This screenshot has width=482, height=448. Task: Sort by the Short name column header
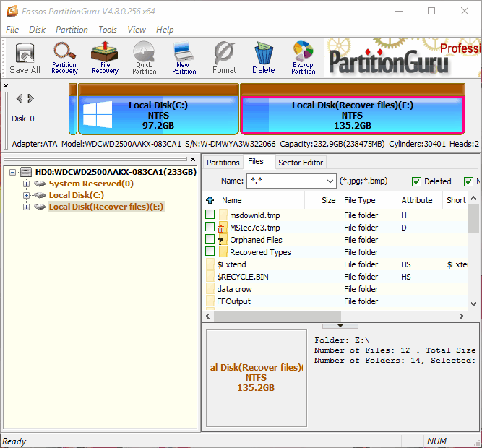tap(456, 200)
